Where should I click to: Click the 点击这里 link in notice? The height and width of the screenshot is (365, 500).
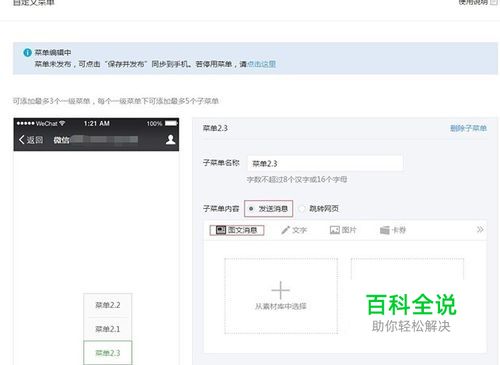point(261,64)
